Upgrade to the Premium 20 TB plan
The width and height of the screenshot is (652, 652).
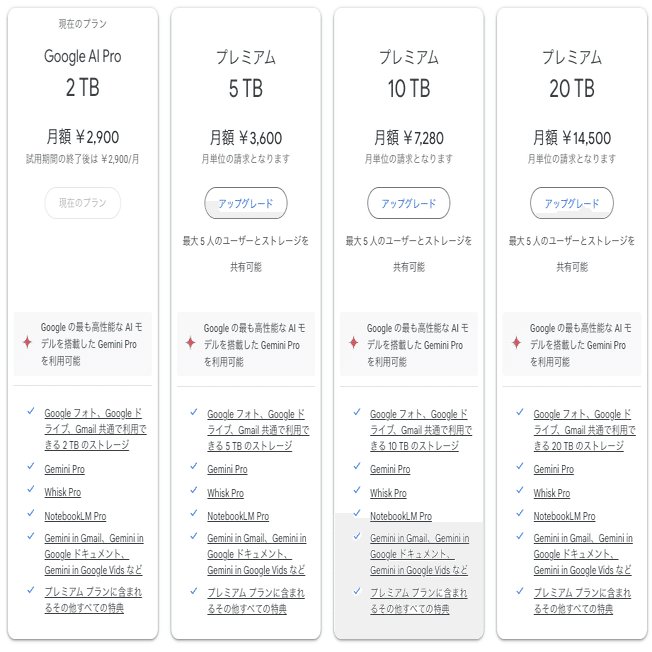(x=572, y=203)
